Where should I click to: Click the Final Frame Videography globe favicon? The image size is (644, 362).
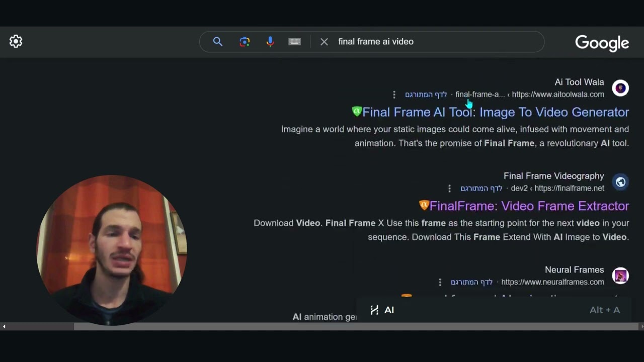point(620,182)
